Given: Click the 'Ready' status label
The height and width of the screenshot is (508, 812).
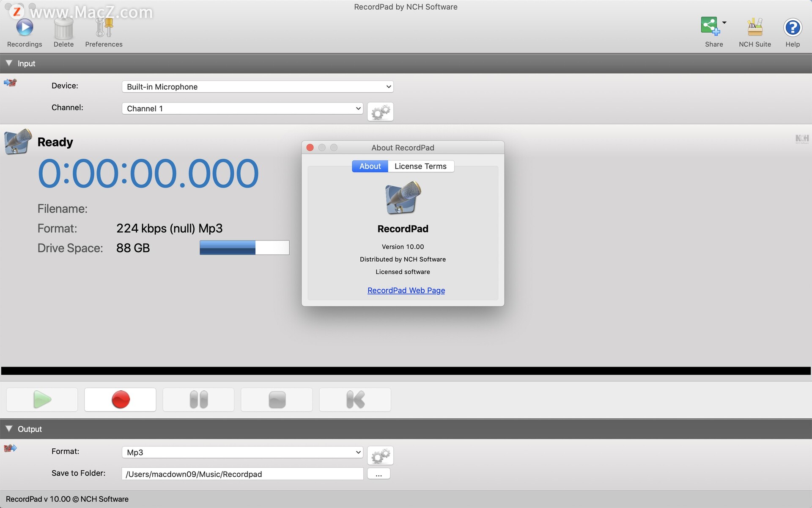Looking at the screenshot, I should [55, 142].
